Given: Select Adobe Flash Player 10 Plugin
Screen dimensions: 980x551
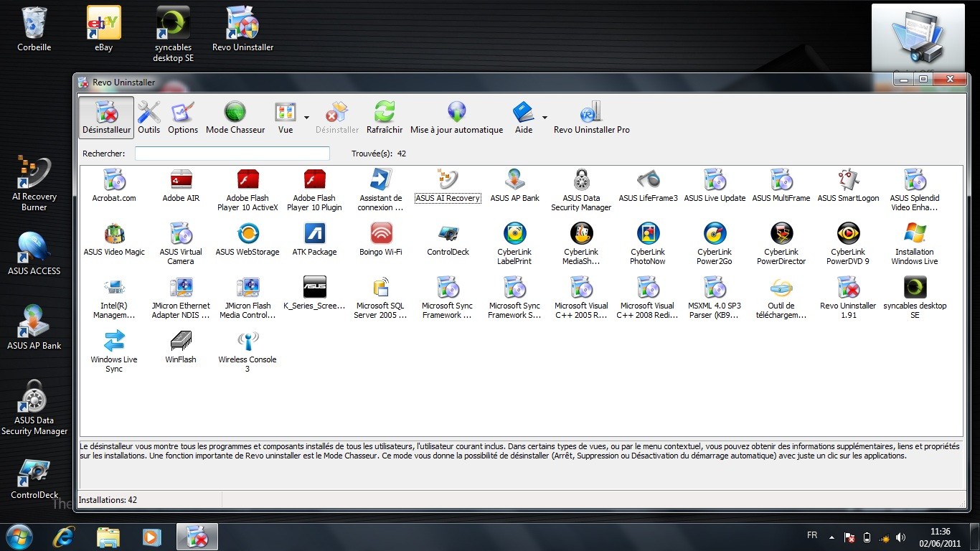Looking at the screenshot, I should pyautogui.click(x=314, y=190).
